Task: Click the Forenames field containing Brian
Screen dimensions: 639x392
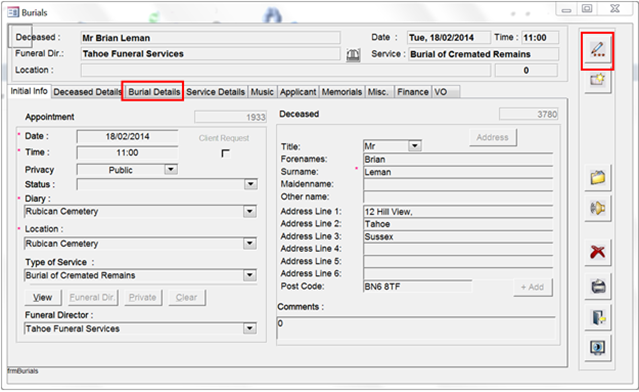Action: coord(458,159)
